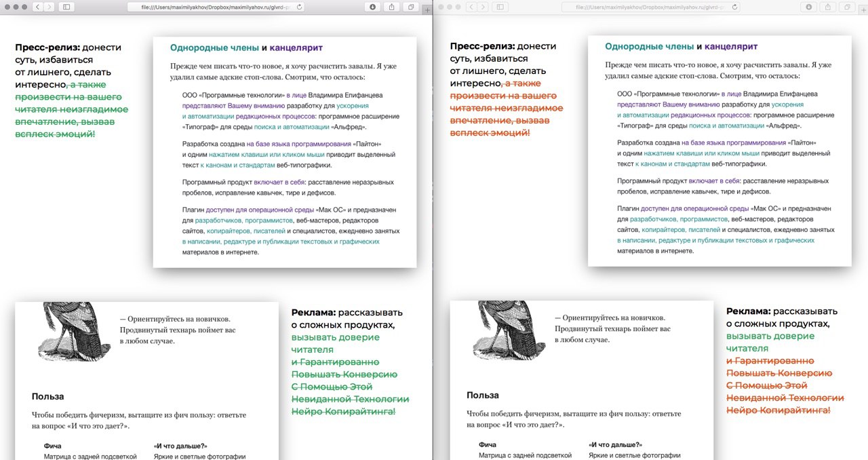This screenshot has width=868, height=460.
Task: Click 'Фича' column header in left window
Action: [53, 446]
